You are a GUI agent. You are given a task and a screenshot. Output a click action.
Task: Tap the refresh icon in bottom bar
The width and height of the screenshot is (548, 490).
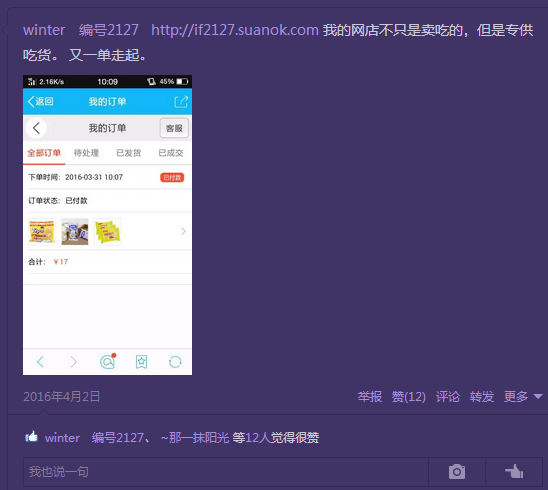coord(175,362)
